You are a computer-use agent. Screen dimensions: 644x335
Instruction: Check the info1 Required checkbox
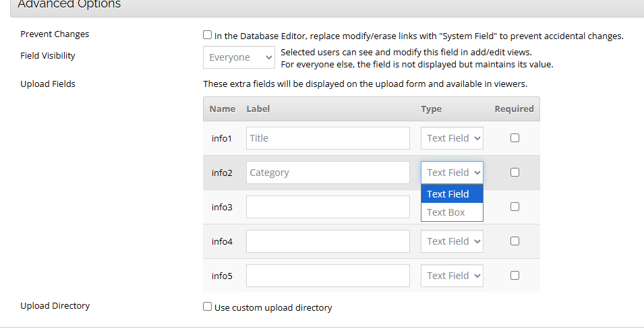click(515, 138)
